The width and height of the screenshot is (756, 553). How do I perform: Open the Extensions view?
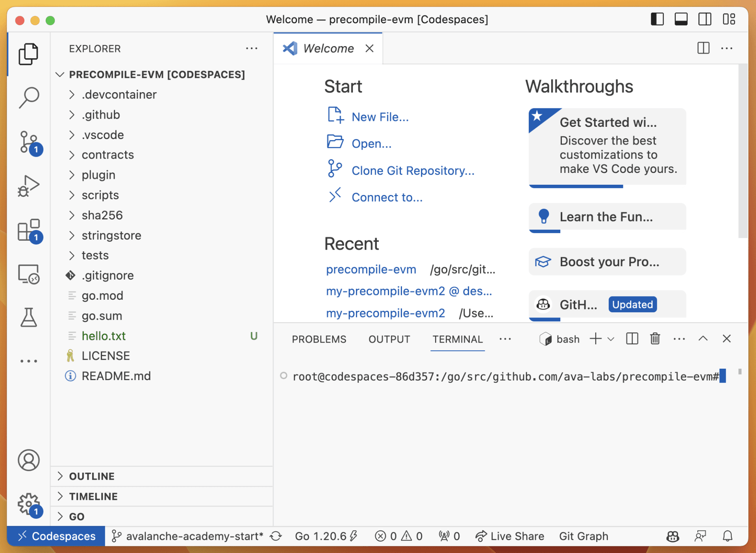29,230
